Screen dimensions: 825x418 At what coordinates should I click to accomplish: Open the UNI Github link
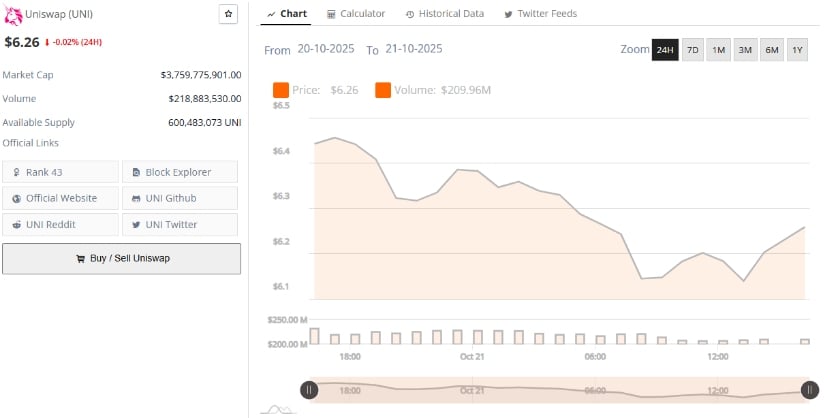coord(180,198)
